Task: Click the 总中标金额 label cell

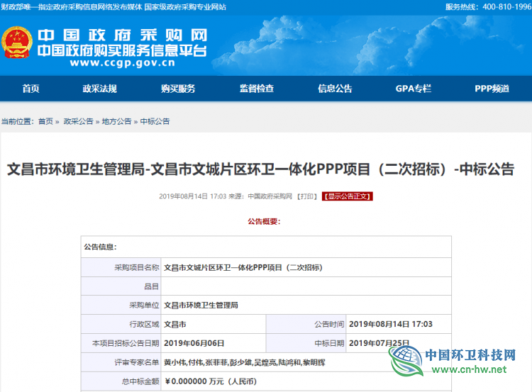Action: click(121, 381)
